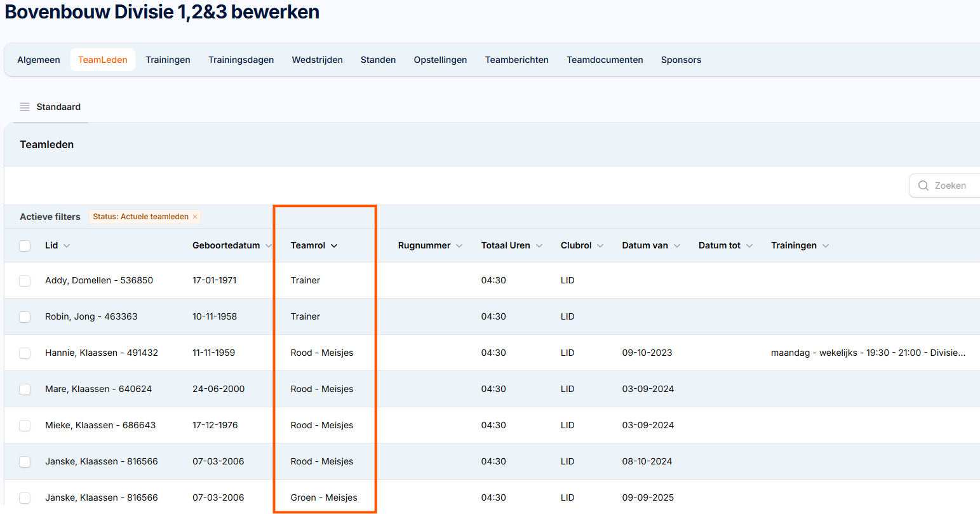Click Rood - Meisjes in Hannie row
980x514 pixels.
tap(322, 353)
